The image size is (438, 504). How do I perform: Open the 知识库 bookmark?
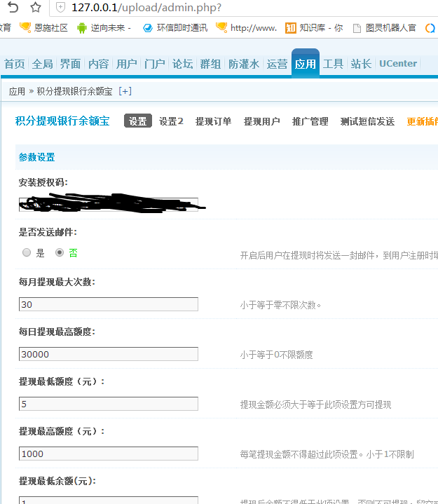(314, 28)
